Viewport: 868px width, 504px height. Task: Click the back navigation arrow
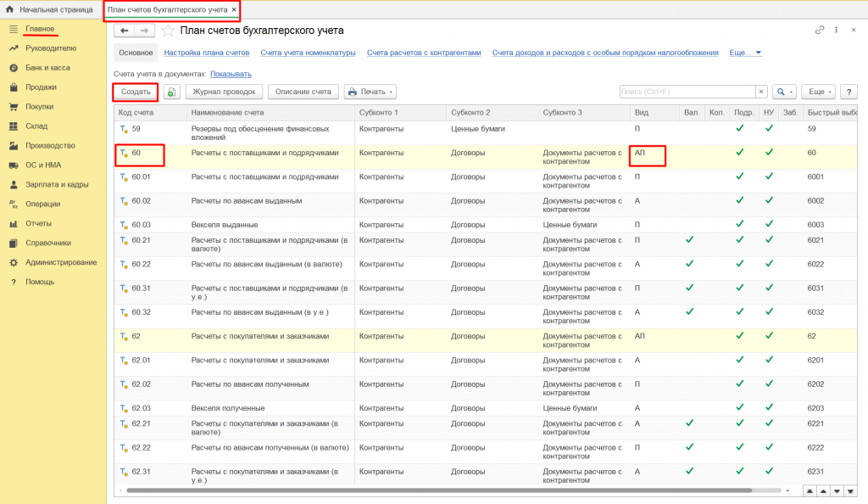coord(125,31)
